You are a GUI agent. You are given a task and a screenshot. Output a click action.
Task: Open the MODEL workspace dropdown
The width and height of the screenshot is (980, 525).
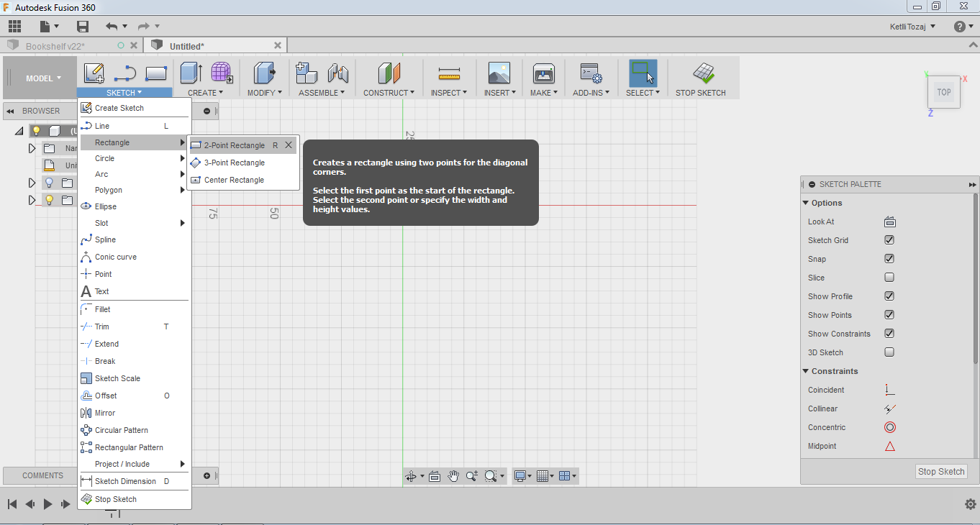[43, 78]
